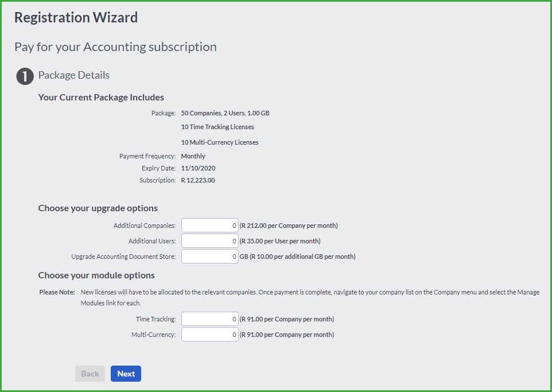Click the 'Pay for your Accounting subscription' subtitle
Image resolution: width=552 pixels, height=392 pixels.
coord(115,47)
